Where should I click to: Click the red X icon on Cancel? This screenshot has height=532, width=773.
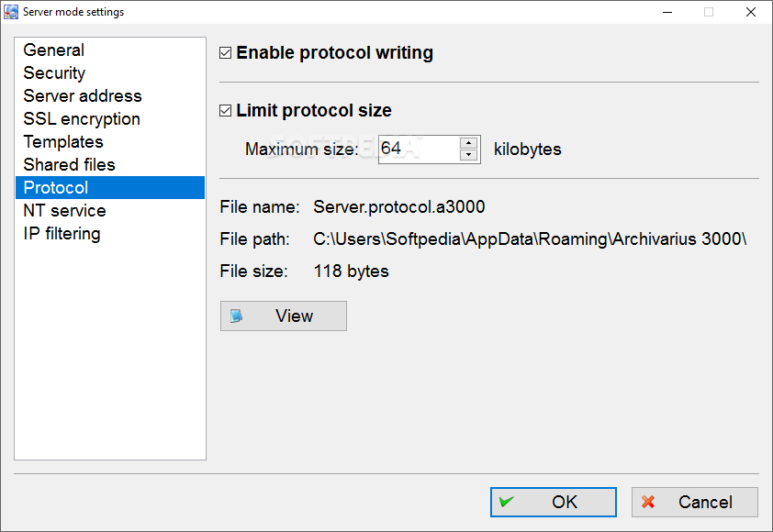click(648, 502)
